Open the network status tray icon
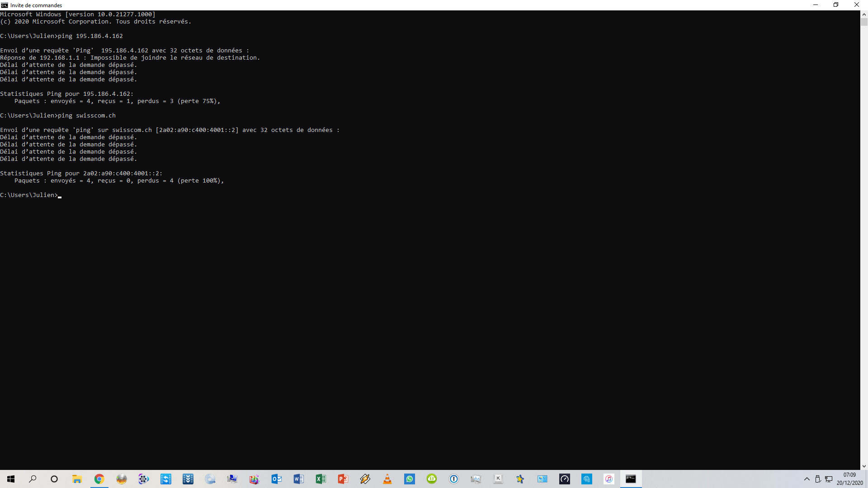868x488 pixels. [x=829, y=479]
